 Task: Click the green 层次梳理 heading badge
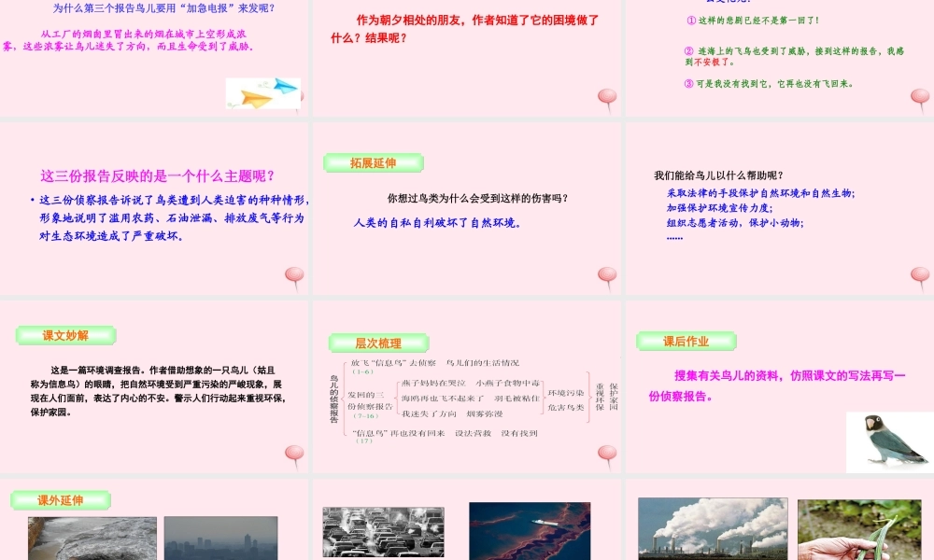point(378,343)
